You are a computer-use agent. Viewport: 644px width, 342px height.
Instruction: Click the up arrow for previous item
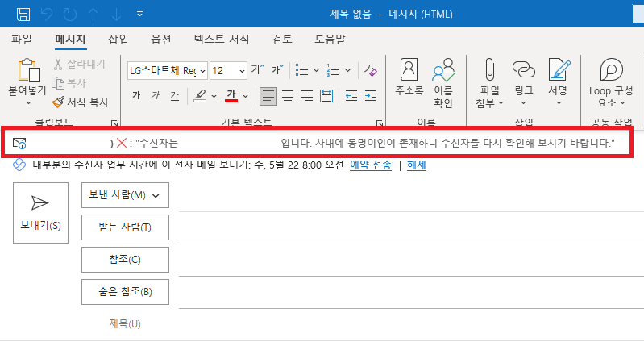pos(93,14)
